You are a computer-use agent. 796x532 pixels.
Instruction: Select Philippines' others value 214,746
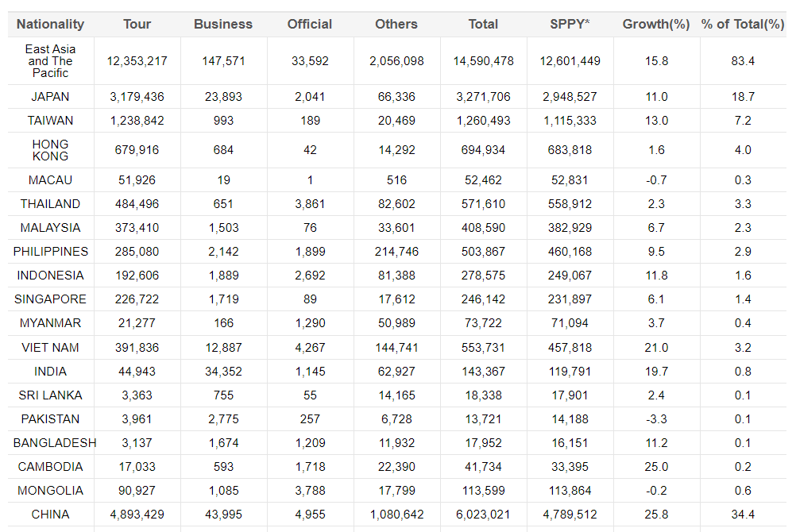click(396, 252)
